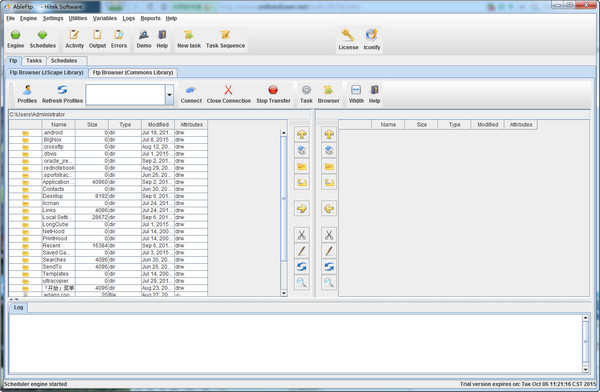Screen dimensions: 600x392
Task: Refresh the local file listing
Action: (302, 267)
